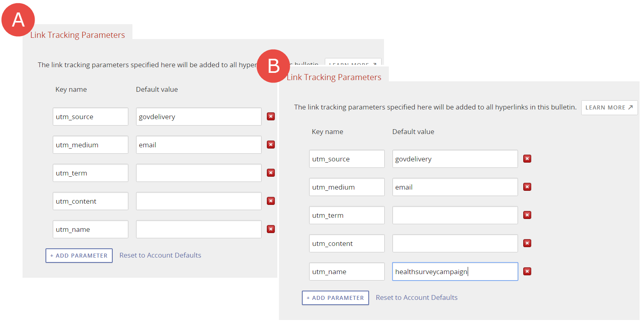Remove utm_medium row in panel A
644x322 pixels.
coord(271,144)
